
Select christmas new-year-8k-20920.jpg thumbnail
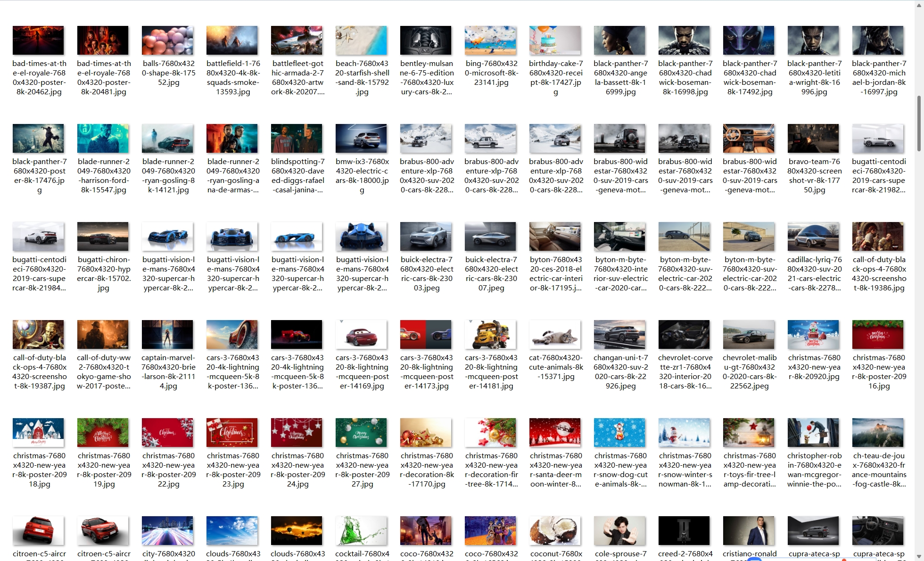pyautogui.click(x=813, y=335)
